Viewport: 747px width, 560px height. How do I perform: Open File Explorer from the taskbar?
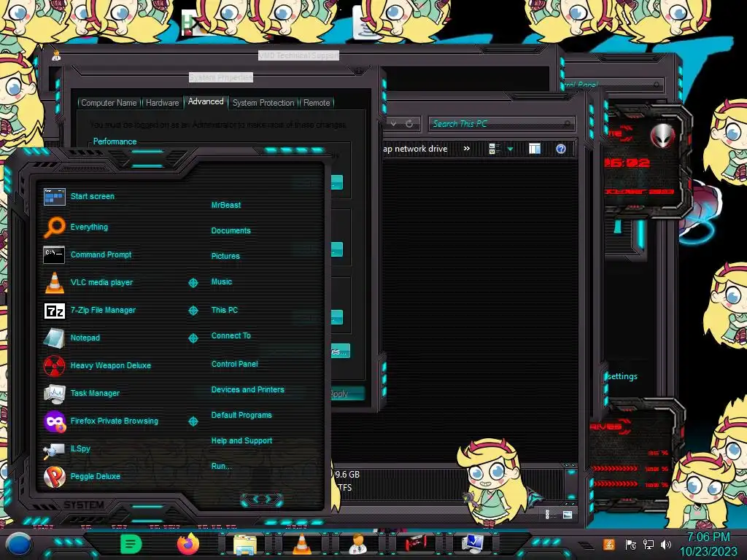(x=245, y=544)
